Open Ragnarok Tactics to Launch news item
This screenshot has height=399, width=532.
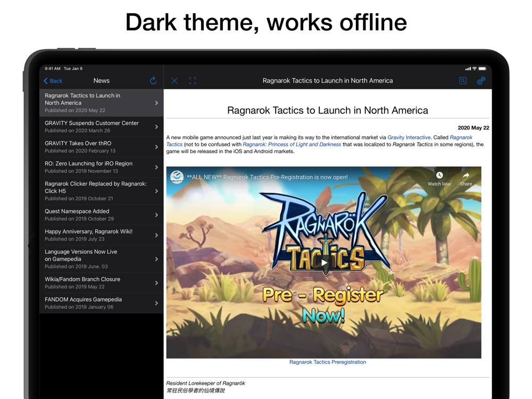[102, 103]
